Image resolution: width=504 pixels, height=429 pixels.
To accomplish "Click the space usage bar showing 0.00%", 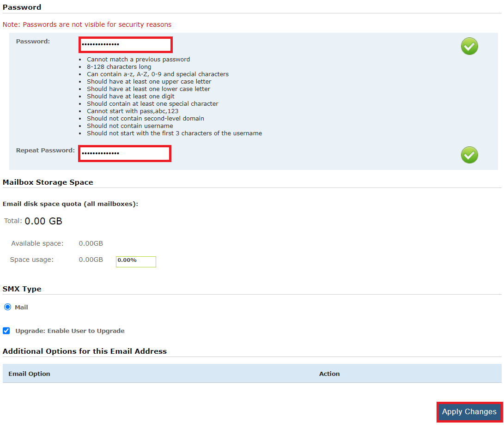I will coord(136,261).
